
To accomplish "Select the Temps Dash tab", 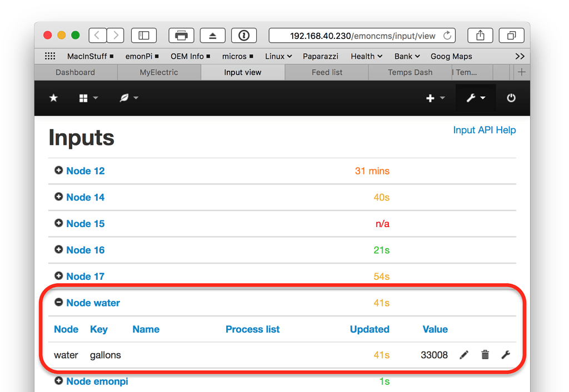I will (x=409, y=72).
